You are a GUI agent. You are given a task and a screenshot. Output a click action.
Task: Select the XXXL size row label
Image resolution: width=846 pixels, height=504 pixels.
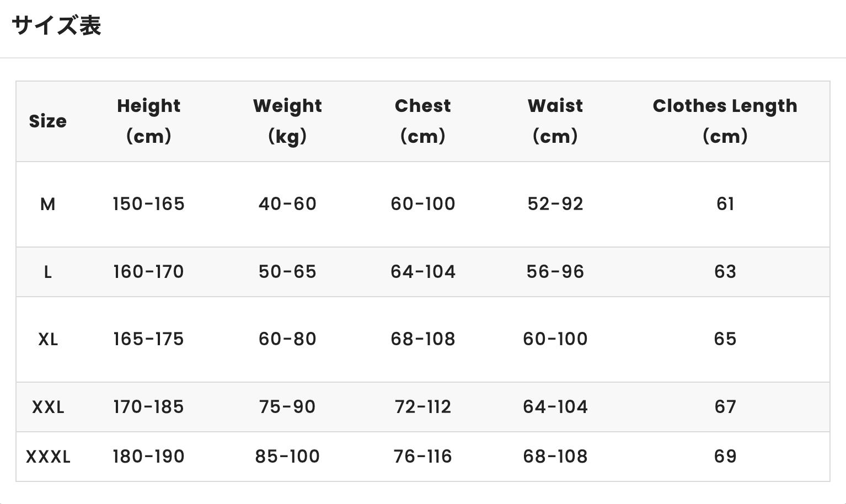pos(48,457)
